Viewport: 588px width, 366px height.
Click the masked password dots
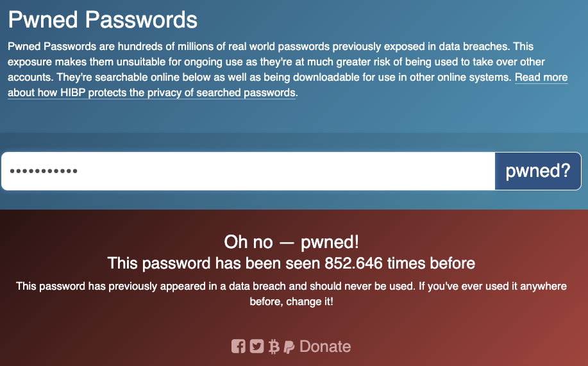(x=44, y=171)
